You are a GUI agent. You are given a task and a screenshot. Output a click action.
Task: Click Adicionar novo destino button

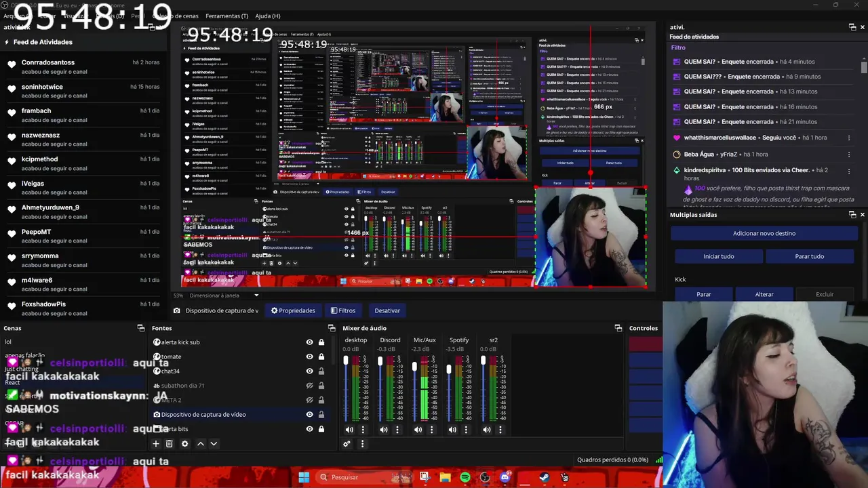click(764, 233)
